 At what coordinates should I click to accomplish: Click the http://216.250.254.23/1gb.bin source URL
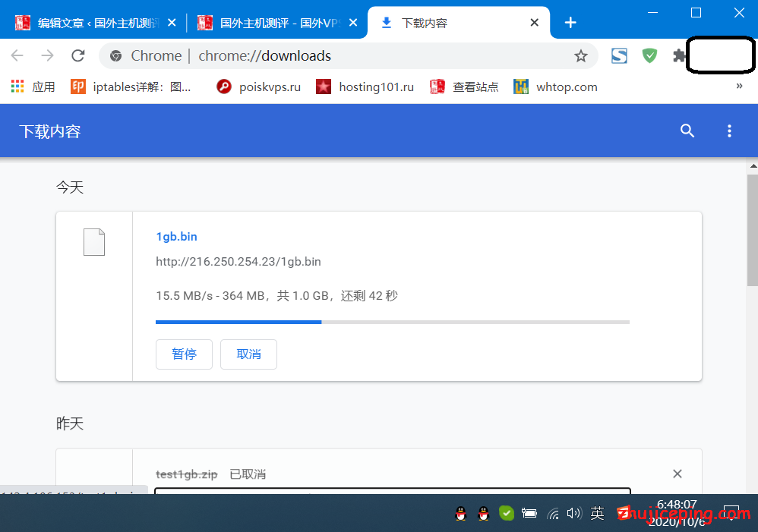[x=238, y=261]
